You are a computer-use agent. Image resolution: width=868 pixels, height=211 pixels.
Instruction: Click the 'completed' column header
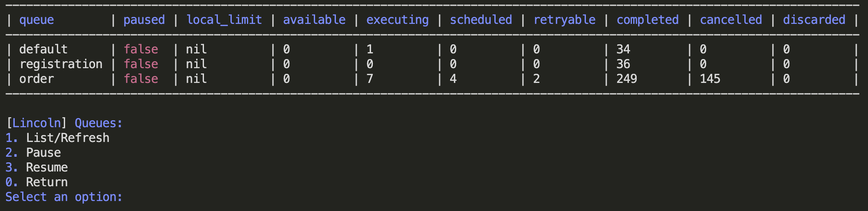pyautogui.click(x=648, y=20)
